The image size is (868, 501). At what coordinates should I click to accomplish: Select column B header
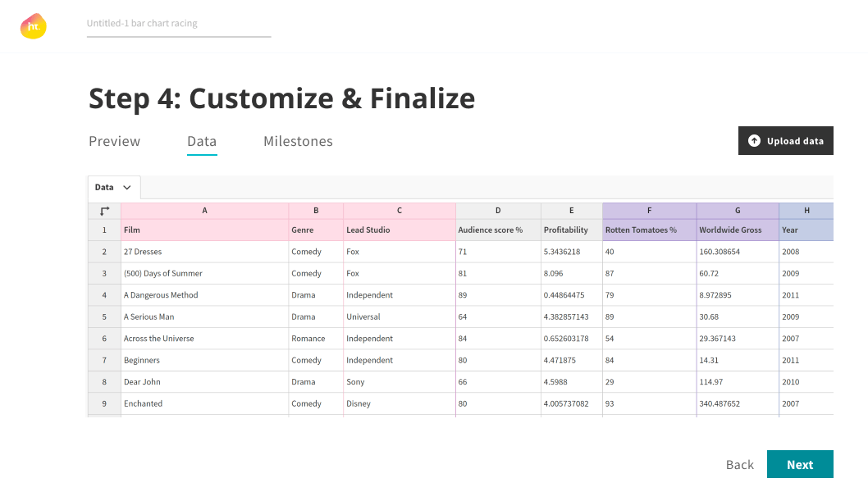click(x=316, y=211)
